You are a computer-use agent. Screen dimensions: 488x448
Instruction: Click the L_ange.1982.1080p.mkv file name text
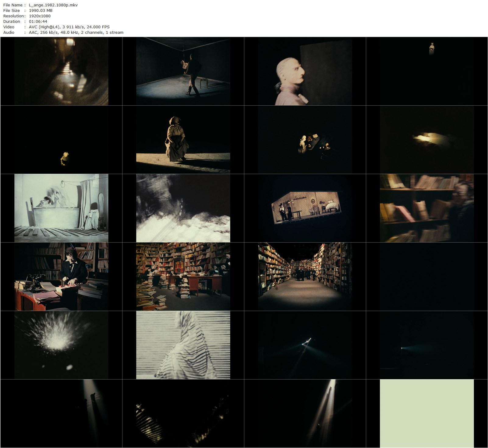(x=53, y=5)
